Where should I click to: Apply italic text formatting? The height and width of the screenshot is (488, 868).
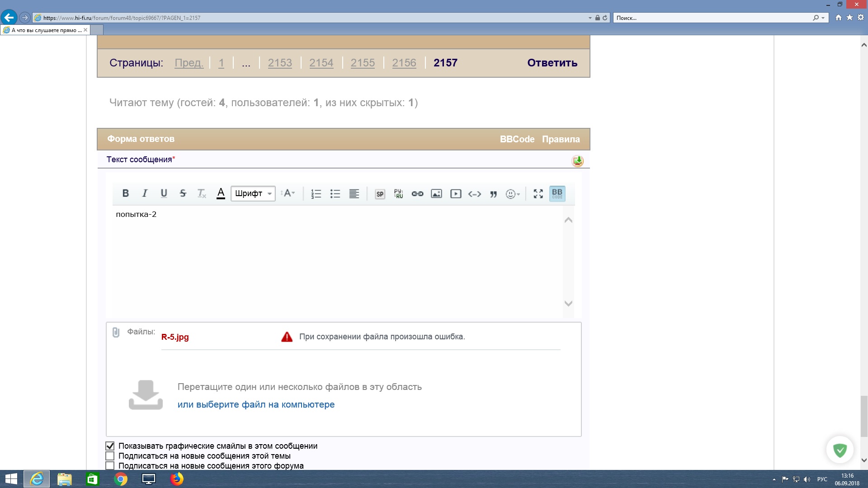coord(145,193)
